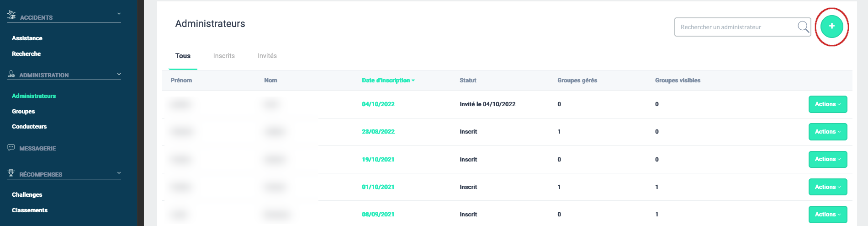Image resolution: width=868 pixels, height=226 pixels.
Task: Collapse the Administration section chevron
Action: [x=119, y=74]
